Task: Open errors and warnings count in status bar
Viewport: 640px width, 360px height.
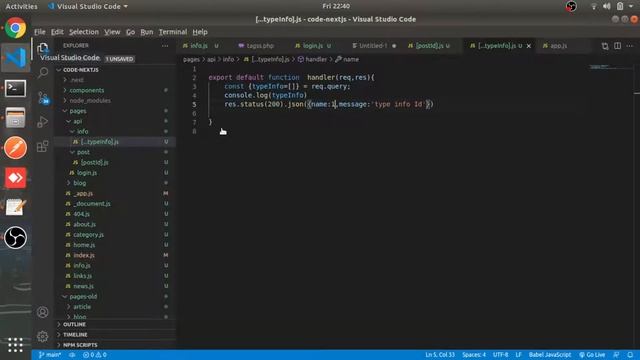Action: [x=95, y=355]
